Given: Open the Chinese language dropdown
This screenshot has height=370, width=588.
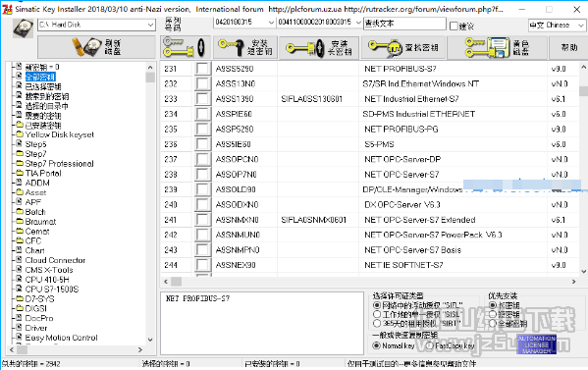Looking at the screenshot, I should point(580,26).
